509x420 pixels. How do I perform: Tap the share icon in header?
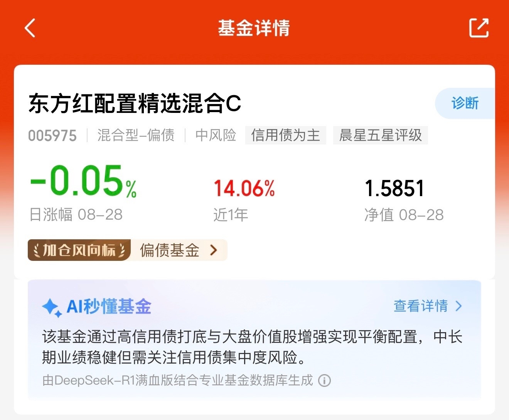coord(479,28)
